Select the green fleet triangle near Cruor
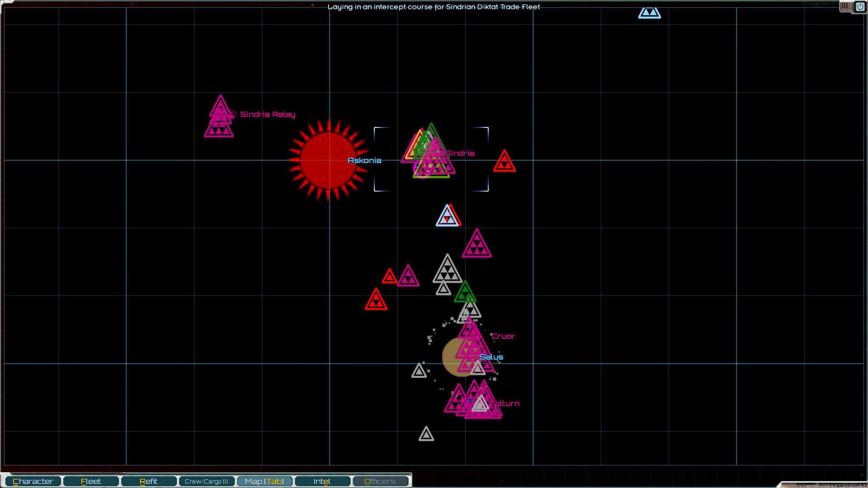 pos(465,293)
